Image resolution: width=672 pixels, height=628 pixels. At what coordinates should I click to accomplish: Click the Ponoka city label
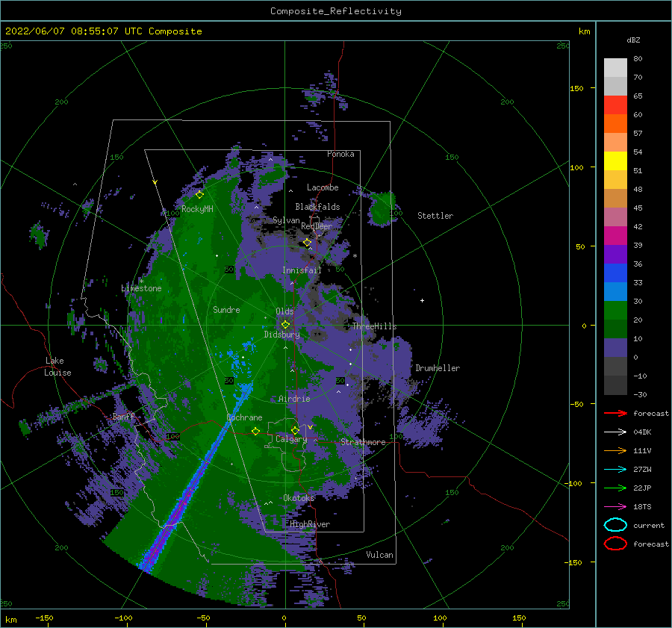click(x=340, y=154)
